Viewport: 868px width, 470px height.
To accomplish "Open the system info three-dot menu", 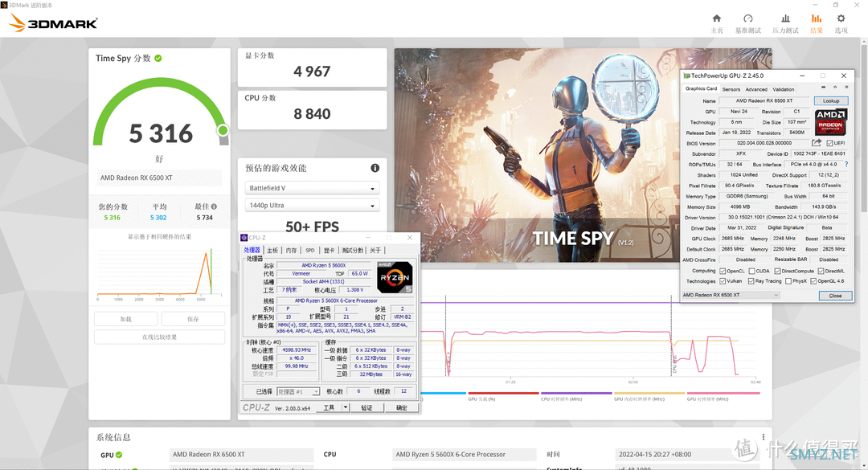I will click(764, 437).
